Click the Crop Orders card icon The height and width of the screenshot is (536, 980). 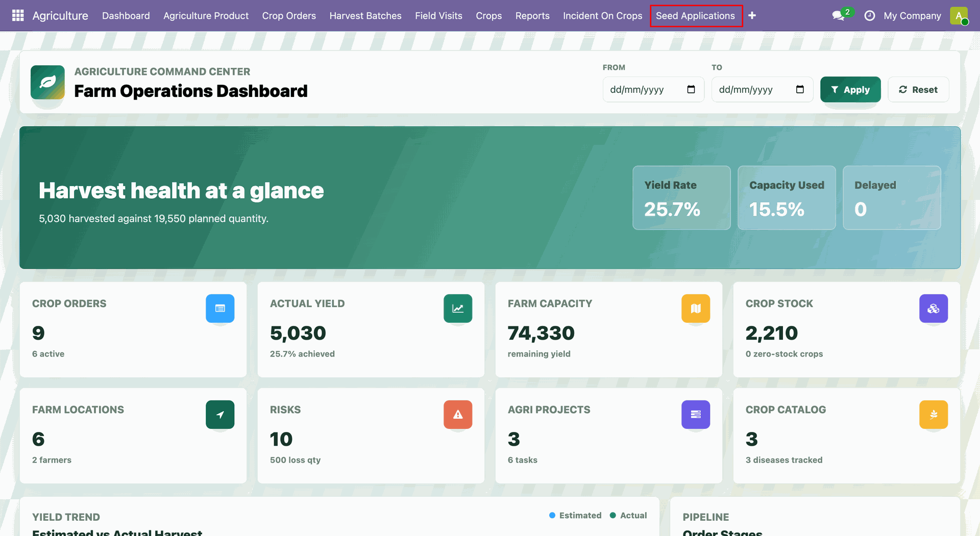click(220, 309)
